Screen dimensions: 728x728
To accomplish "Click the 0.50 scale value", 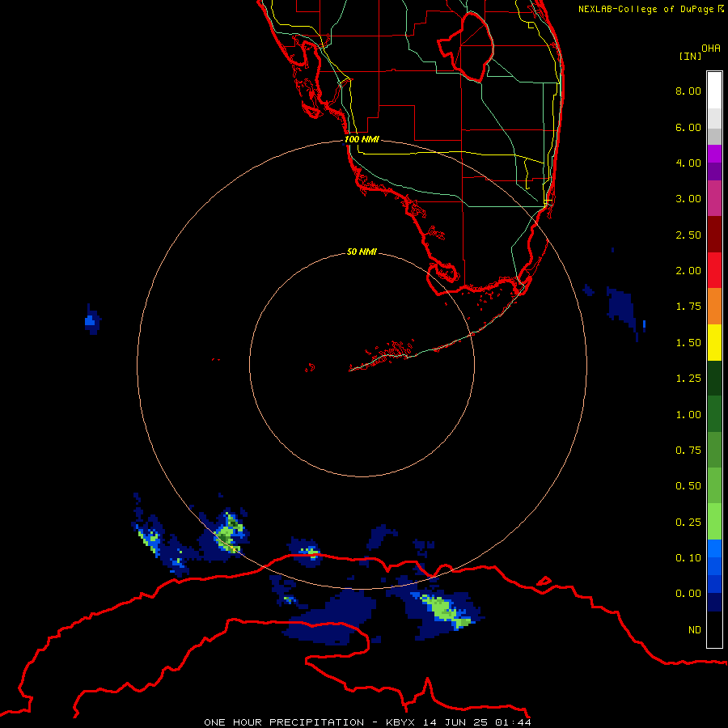I will click(688, 486).
